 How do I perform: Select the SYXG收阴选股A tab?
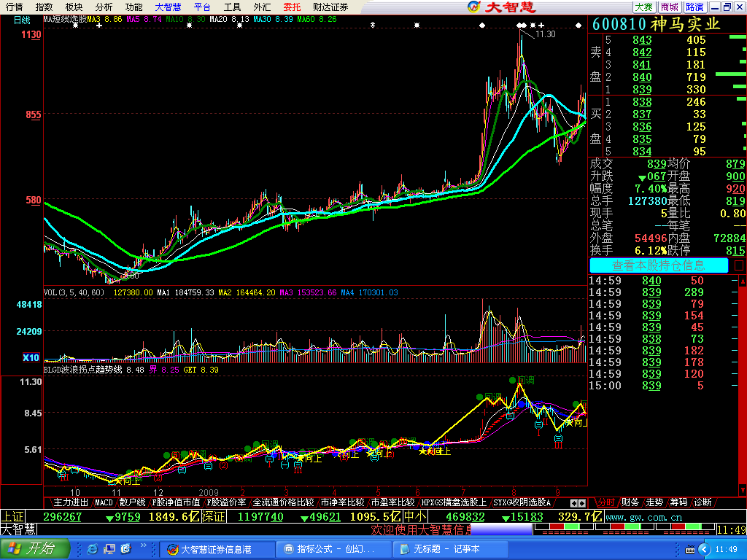click(521, 502)
